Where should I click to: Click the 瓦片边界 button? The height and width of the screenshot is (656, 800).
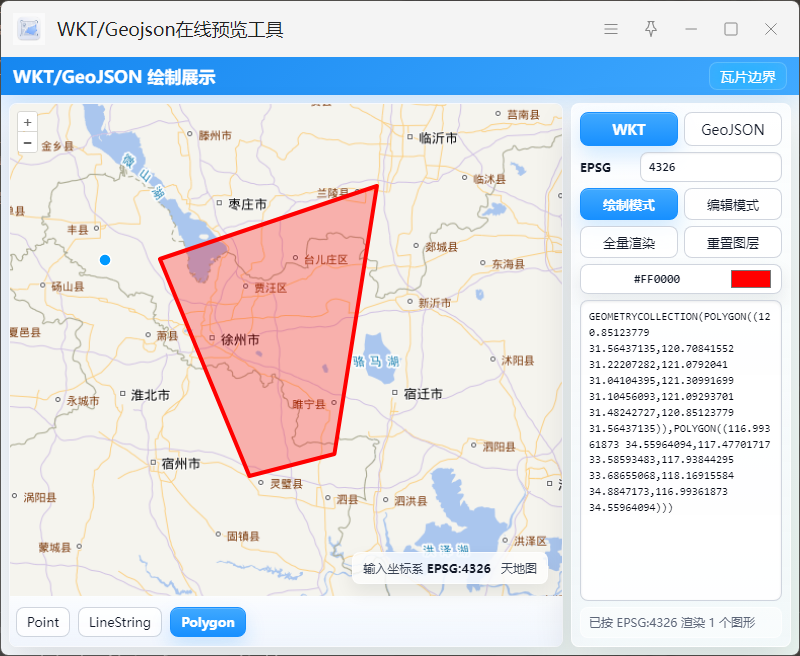(x=747, y=77)
